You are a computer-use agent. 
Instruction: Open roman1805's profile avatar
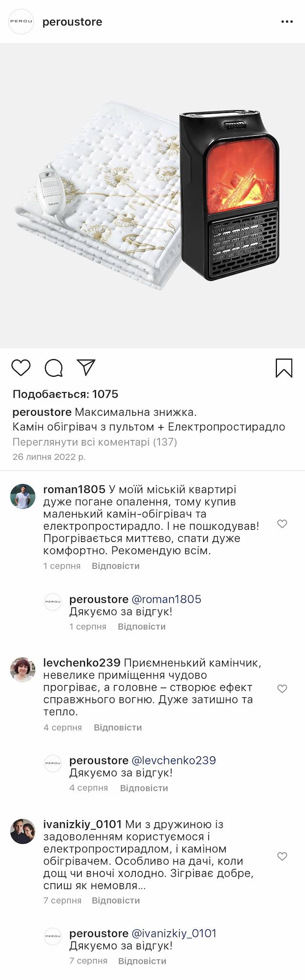(23, 496)
